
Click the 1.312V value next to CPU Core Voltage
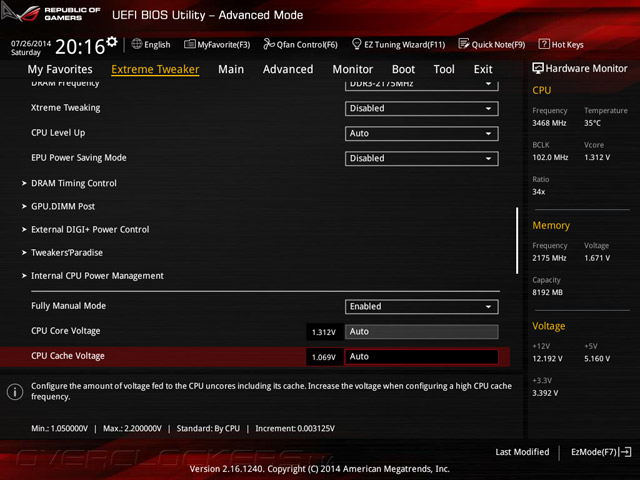click(x=324, y=332)
